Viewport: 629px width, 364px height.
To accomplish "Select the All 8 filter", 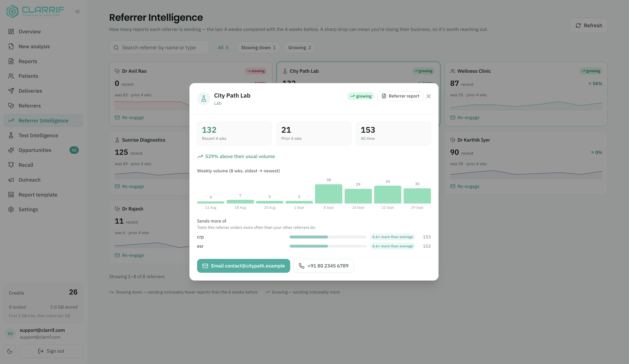I will [x=223, y=48].
